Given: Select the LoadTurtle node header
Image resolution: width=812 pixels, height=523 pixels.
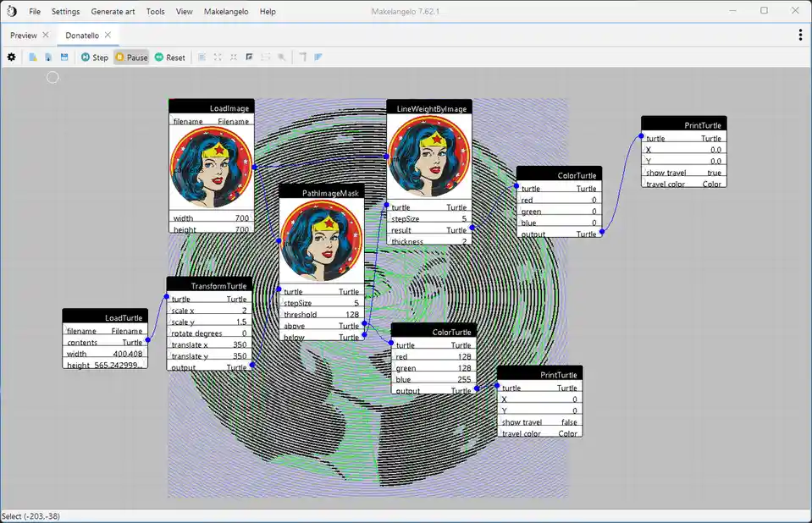Looking at the screenshot, I should point(105,316).
